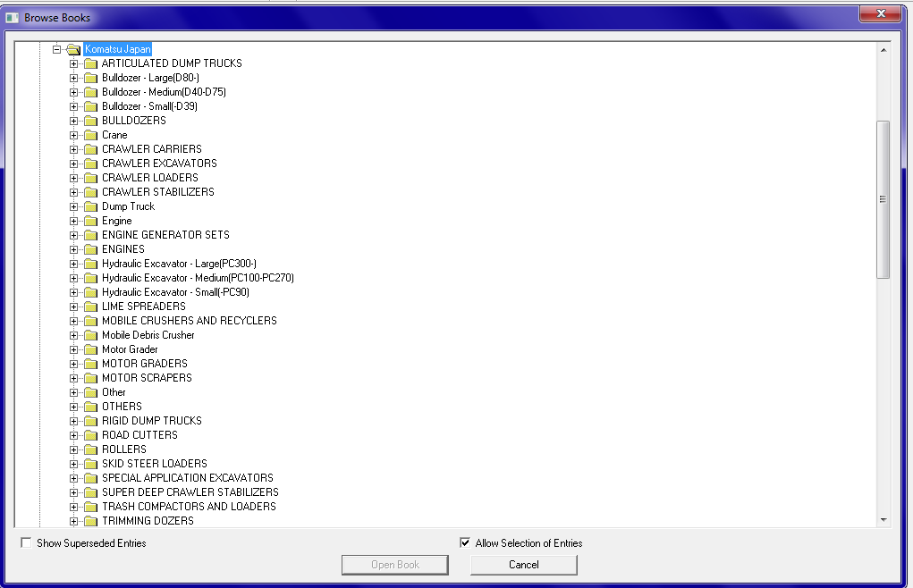
Task: Click the folder icon beside Bulldozer - Large(D80-)
Action: [x=90, y=78]
